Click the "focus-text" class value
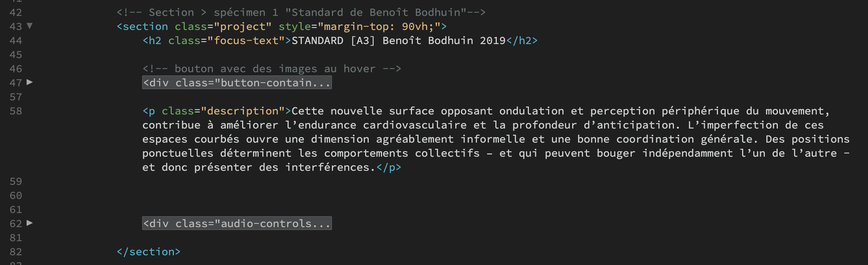Image resolution: width=868 pixels, height=265 pixels. click(246, 41)
